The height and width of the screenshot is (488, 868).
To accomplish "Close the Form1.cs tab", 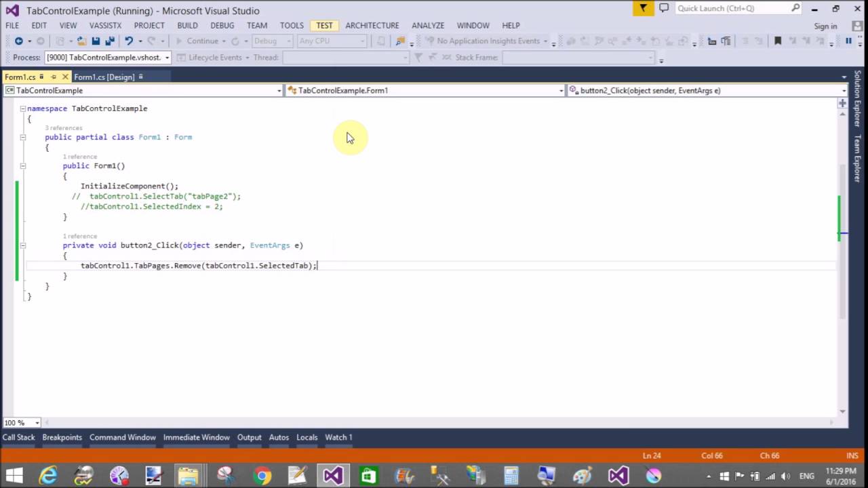I will [65, 77].
